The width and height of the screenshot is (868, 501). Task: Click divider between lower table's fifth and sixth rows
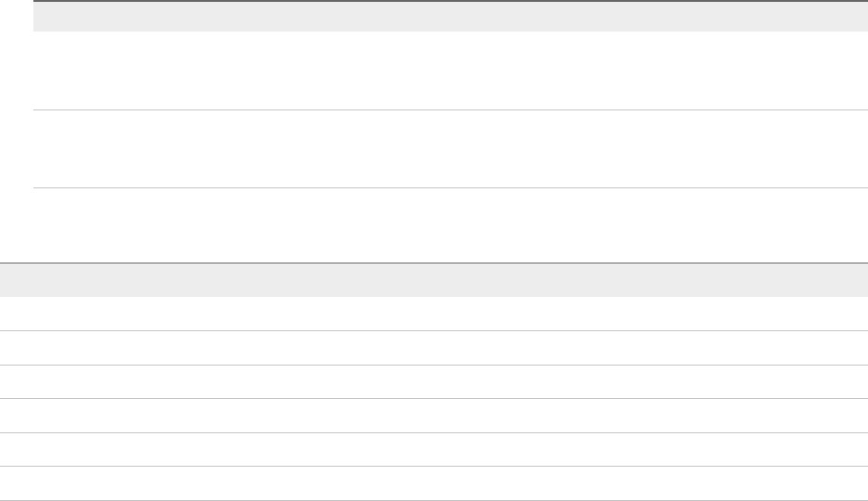(x=434, y=466)
